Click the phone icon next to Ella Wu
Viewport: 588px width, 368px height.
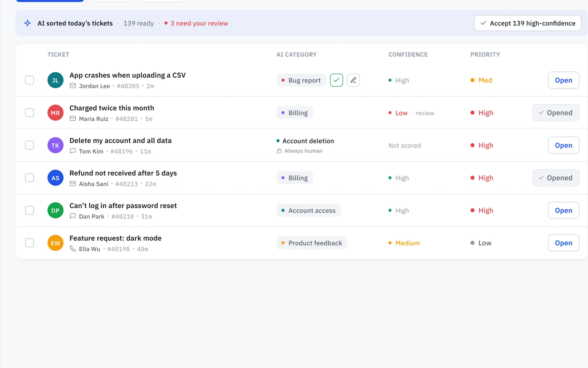[x=73, y=249]
